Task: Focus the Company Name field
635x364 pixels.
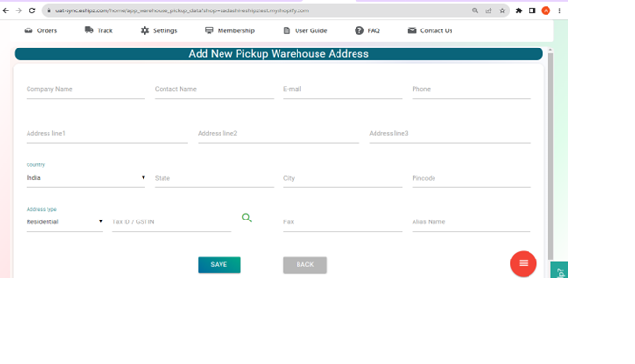Action: coord(86,90)
